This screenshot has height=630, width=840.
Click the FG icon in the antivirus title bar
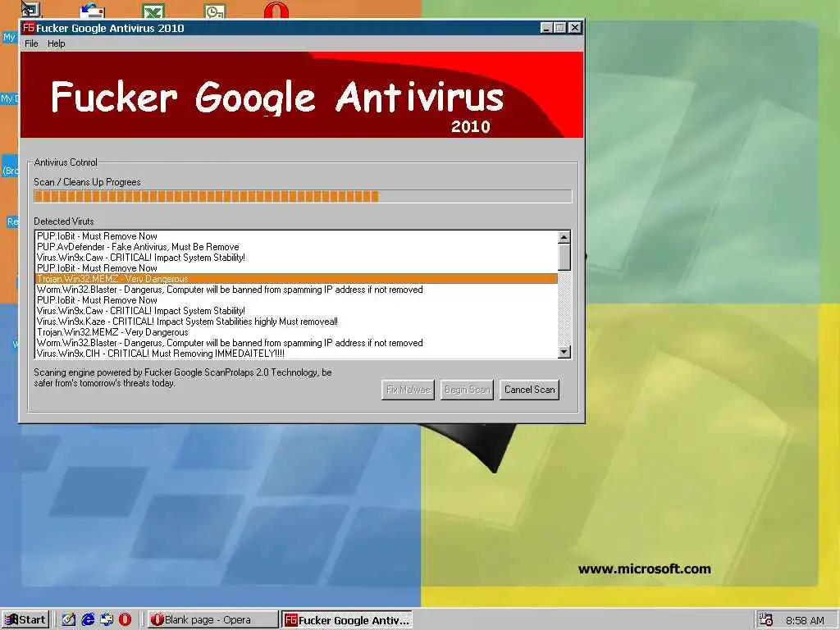(x=29, y=27)
